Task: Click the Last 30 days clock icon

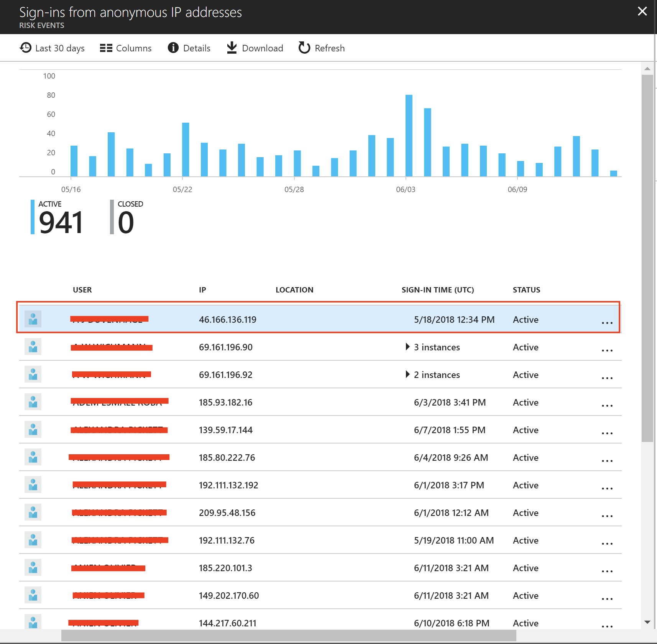Action: coord(26,48)
